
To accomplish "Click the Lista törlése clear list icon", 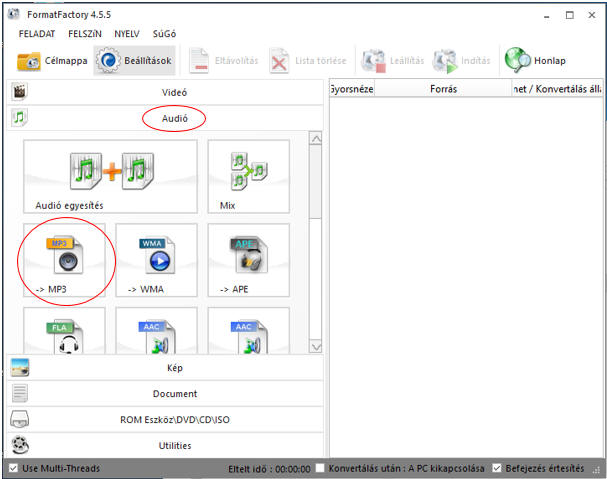I will pos(279,61).
